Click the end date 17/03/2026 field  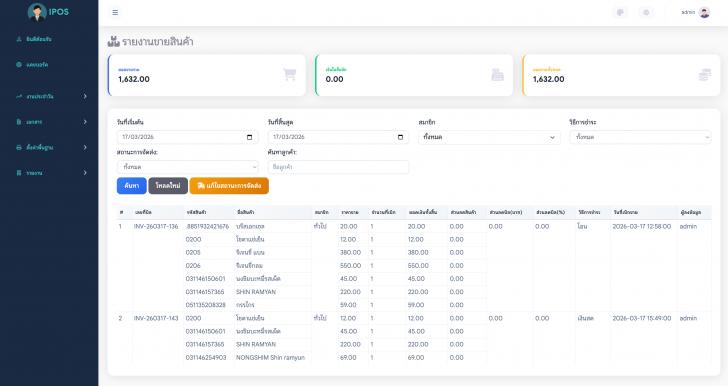point(338,137)
